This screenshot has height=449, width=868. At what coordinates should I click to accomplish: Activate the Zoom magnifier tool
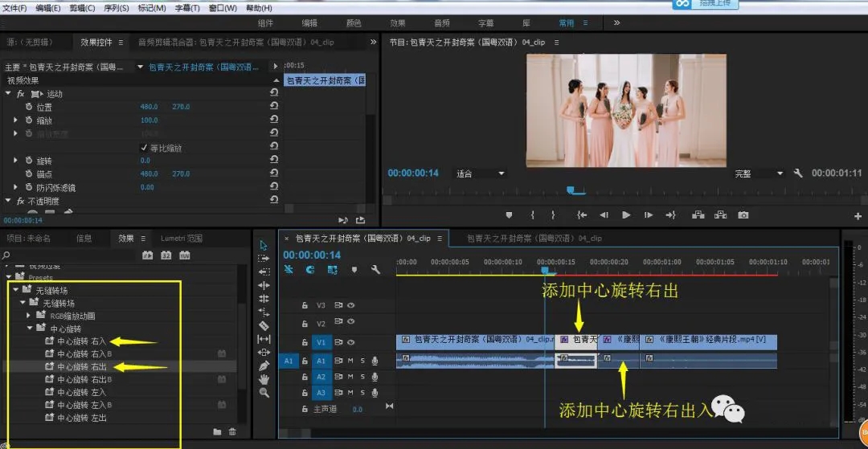coord(264,393)
